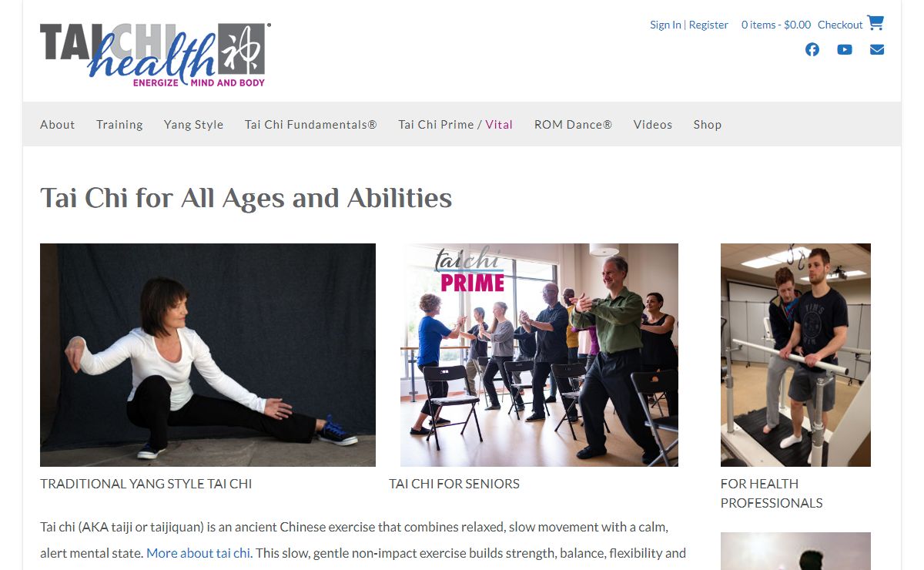Follow the More about tai chi link

(x=199, y=553)
